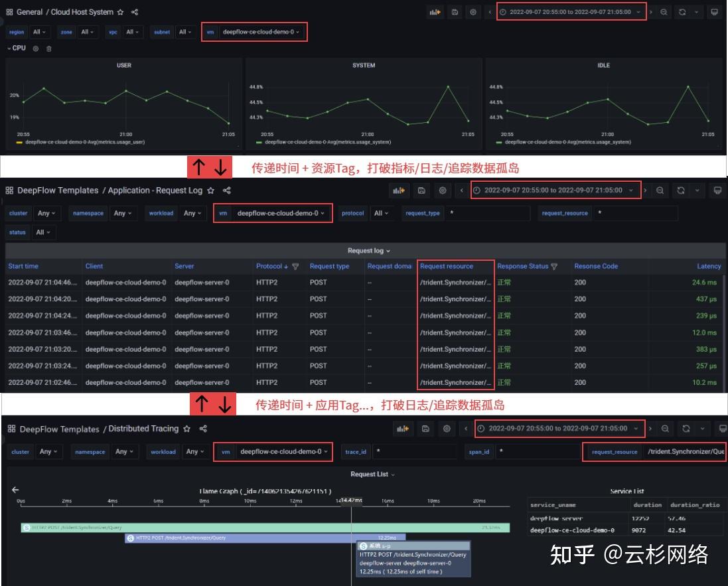Sort by the Protocol column header
The height and width of the screenshot is (586, 728).
[268, 265]
